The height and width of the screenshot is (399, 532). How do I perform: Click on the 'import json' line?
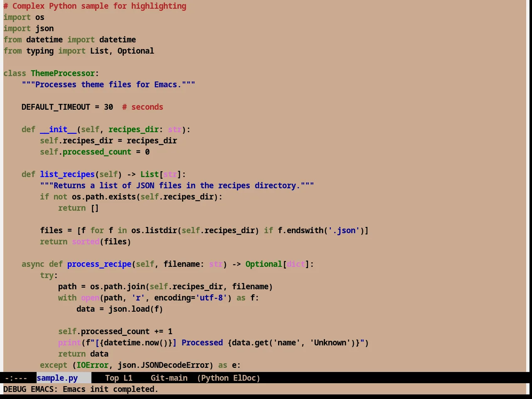tap(29, 28)
